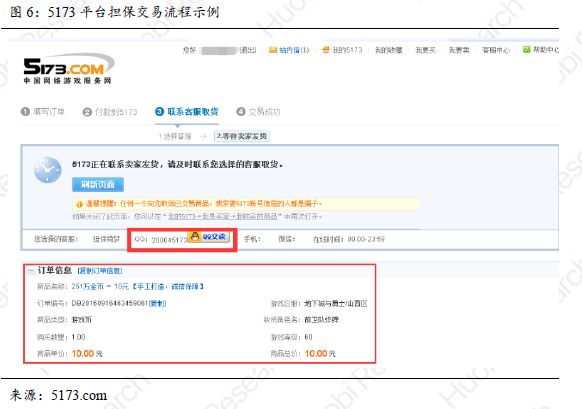The height and width of the screenshot is (409, 582).
Task: Open the 站内信(1) messages link
Action: pyautogui.click(x=294, y=50)
